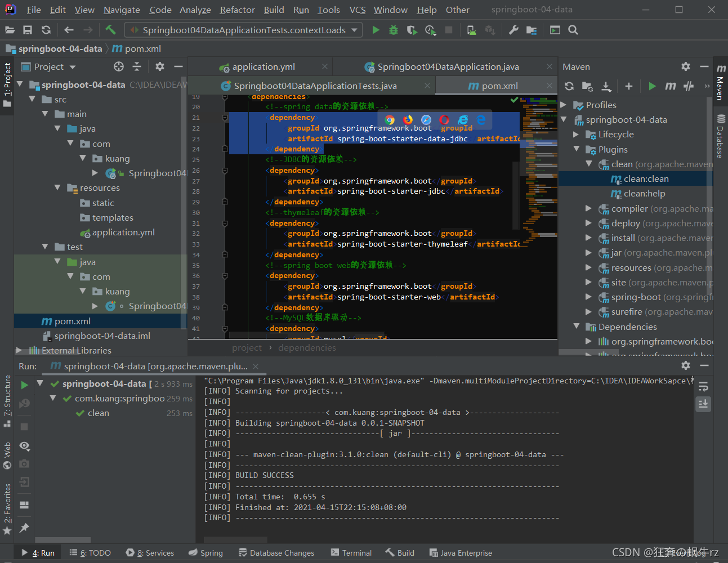The width and height of the screenshot is (728, 563).
Task: Open the Terminal tool window
Action: coord(351,553)
